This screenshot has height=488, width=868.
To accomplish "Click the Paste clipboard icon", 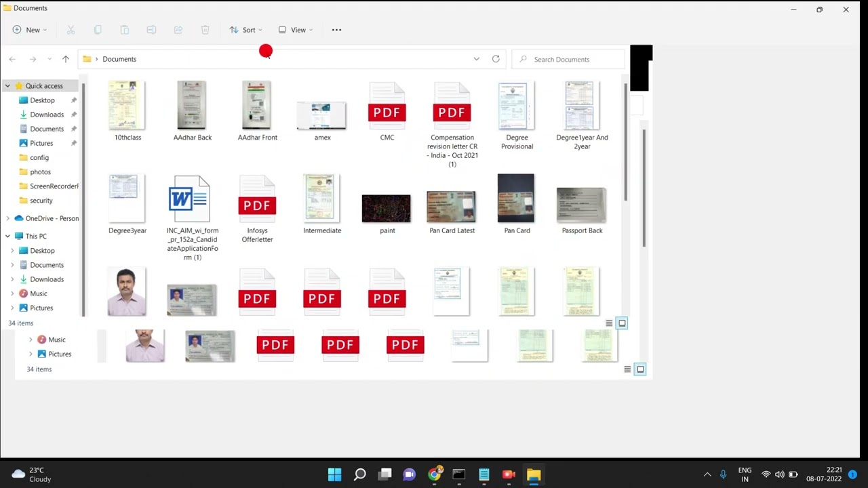I will 124,30.
